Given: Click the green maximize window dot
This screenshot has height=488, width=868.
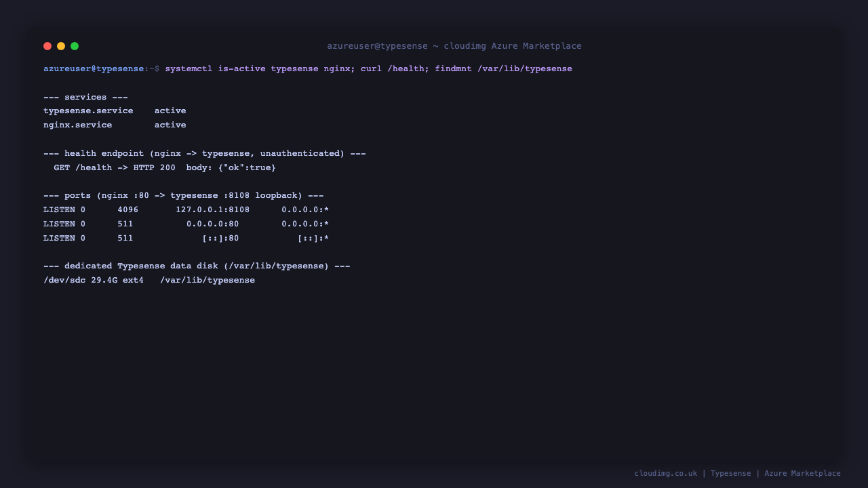Looking at the screenshot, I should 75,46.
